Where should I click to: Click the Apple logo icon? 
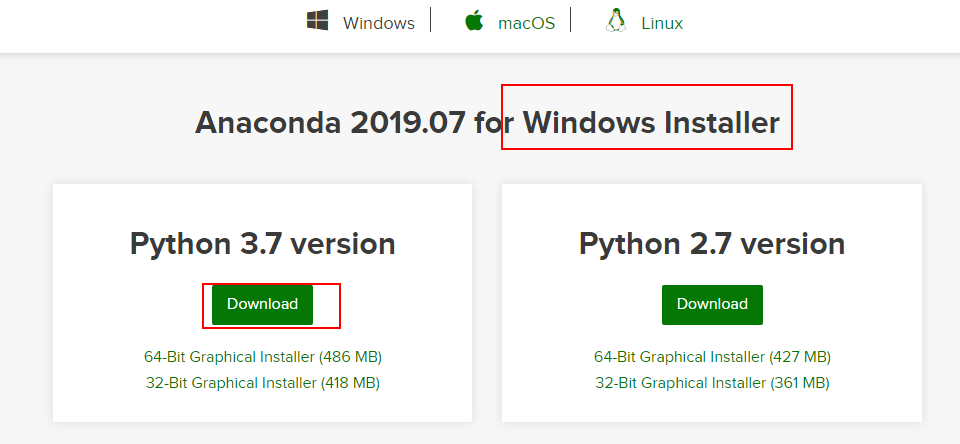click(x=474, y=21)
